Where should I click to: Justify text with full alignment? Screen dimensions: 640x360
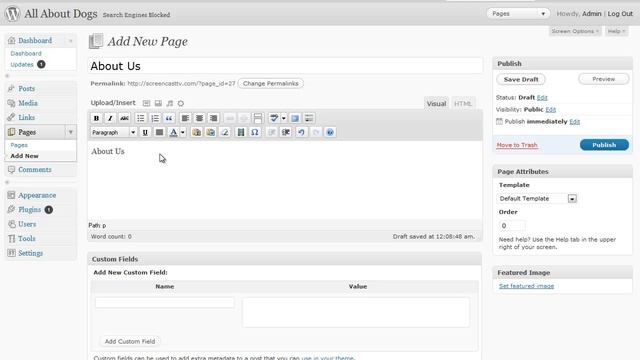(160, 132)
